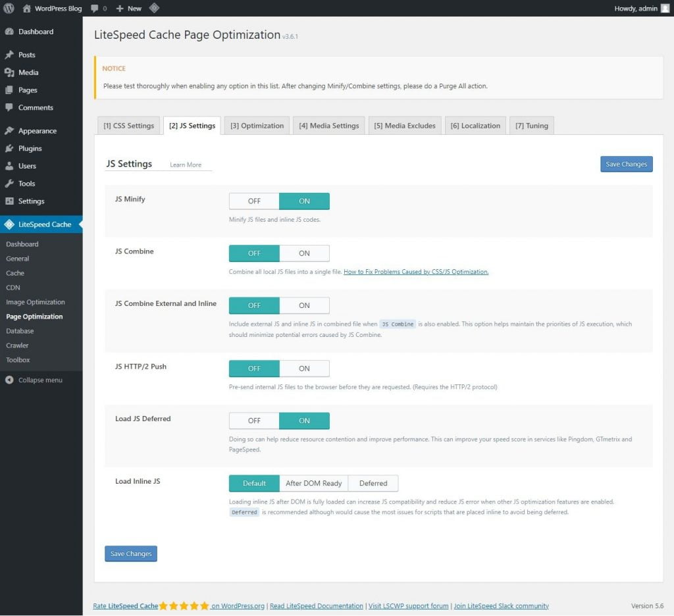Go to the Tuning tab
Viewport: 674px width, 616px height.
pos(532,126)
